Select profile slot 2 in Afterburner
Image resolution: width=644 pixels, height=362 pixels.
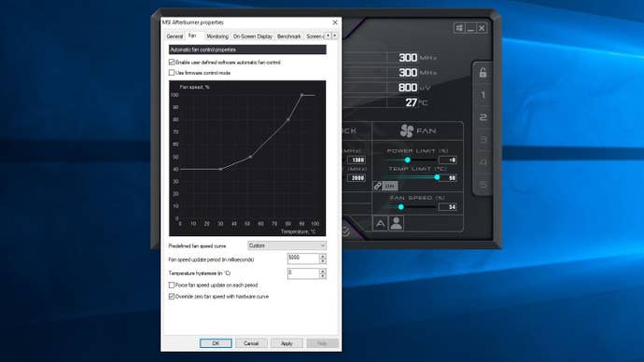pyautogui.click(x=483, y=118)
